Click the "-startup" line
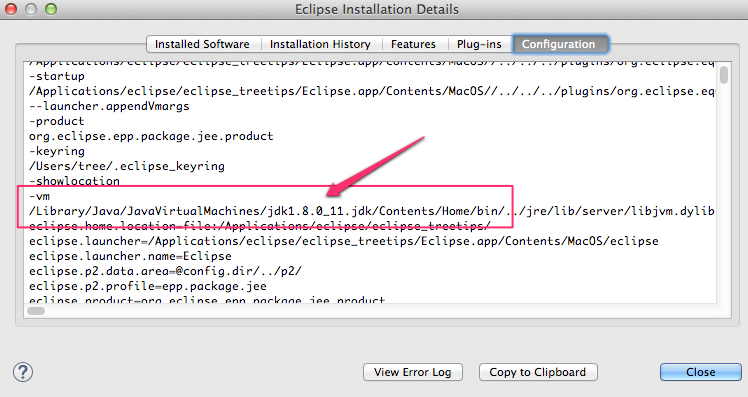 pos(57,76)
